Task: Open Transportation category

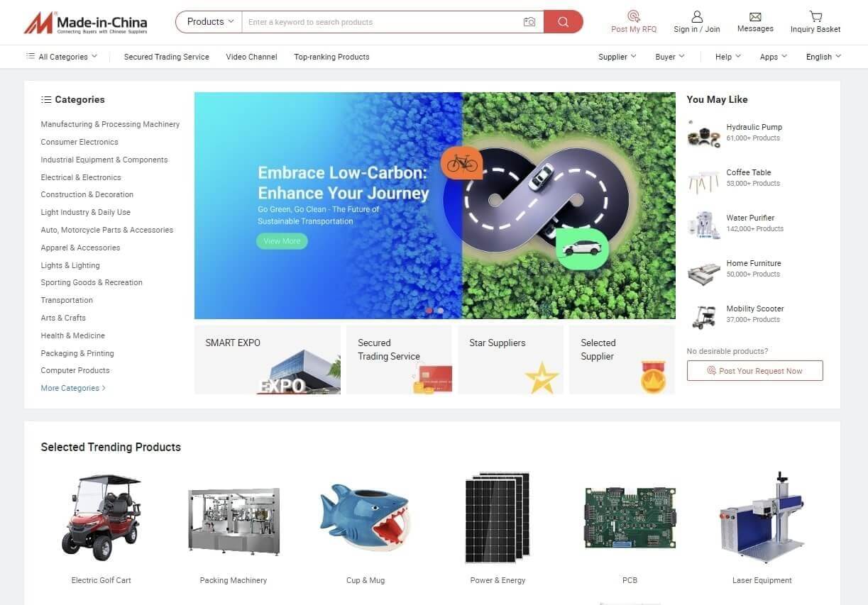Action: point(67,300)
